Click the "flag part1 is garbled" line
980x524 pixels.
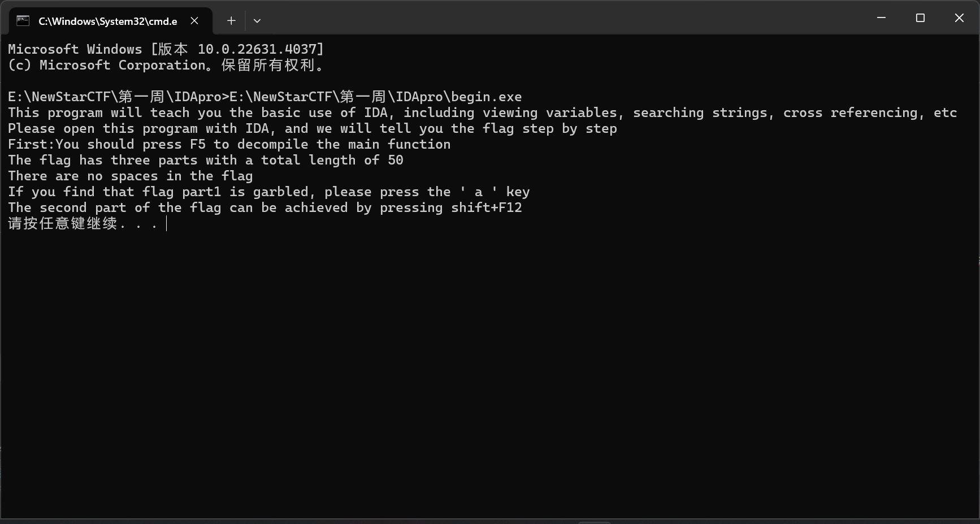point(268,192)
